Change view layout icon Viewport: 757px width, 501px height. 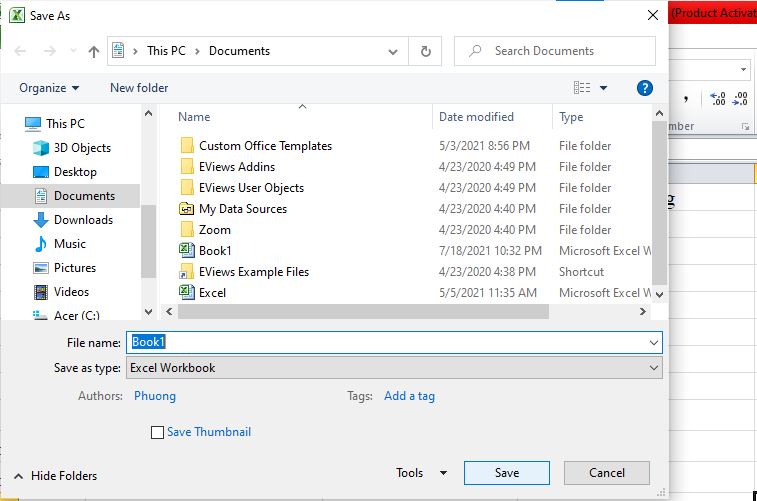(x=582, y=88)
